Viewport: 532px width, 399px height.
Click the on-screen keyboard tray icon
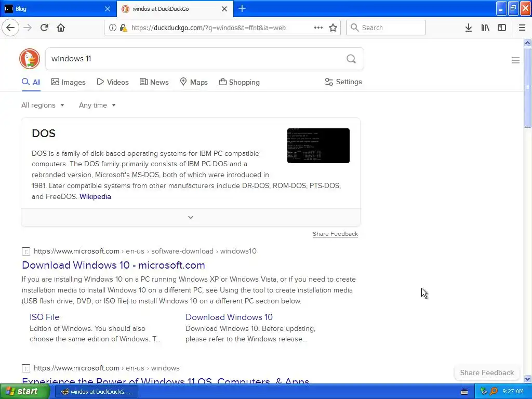464,392
